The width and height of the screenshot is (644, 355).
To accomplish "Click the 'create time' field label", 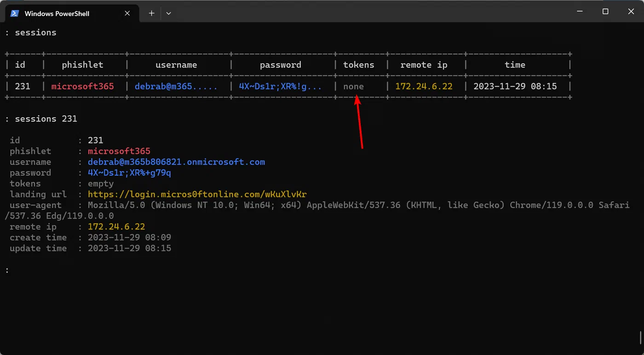I will (38, 237).
